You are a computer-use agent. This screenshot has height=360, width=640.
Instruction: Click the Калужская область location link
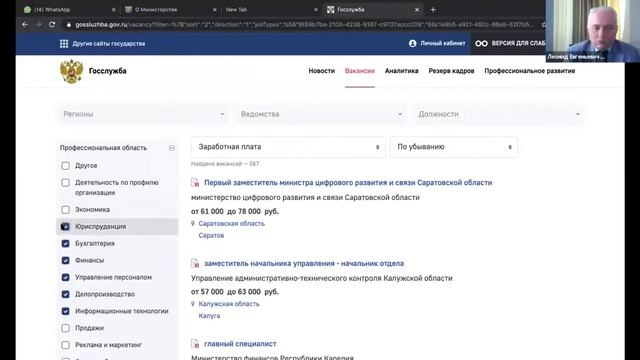229,304
